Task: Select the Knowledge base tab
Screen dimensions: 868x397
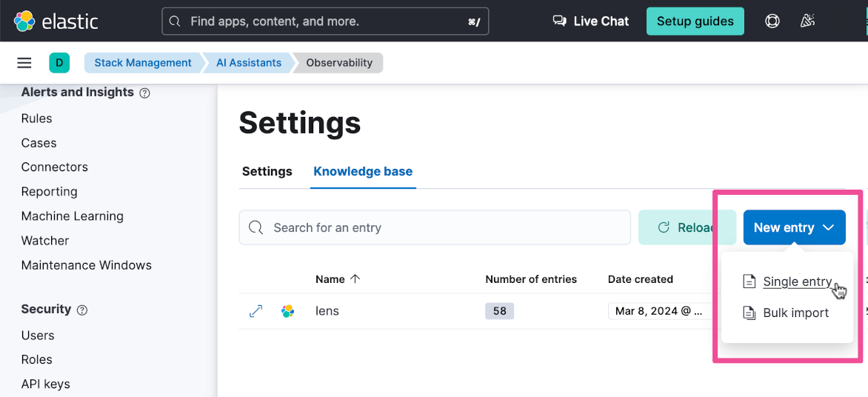Action: tap(363, 171)
